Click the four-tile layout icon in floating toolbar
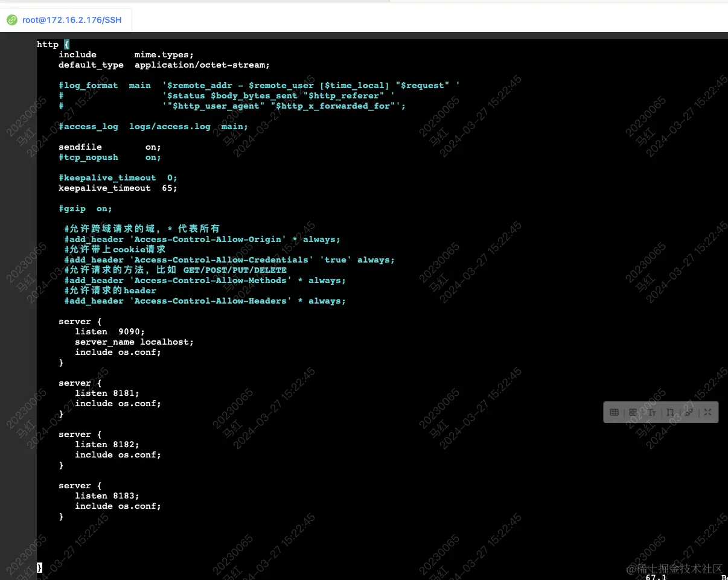 (633, 412)
